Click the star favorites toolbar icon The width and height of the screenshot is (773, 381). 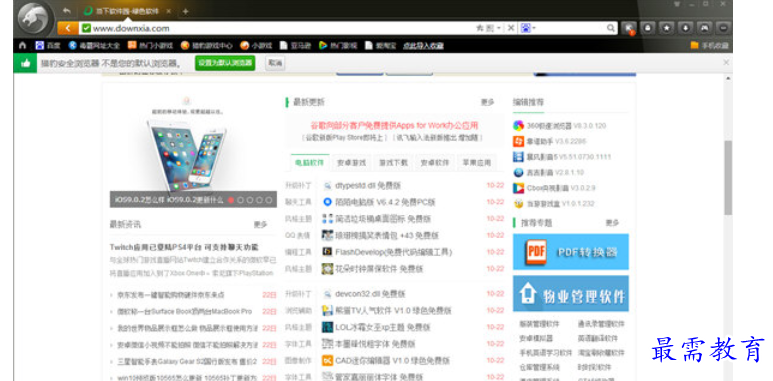pos(667,28)
